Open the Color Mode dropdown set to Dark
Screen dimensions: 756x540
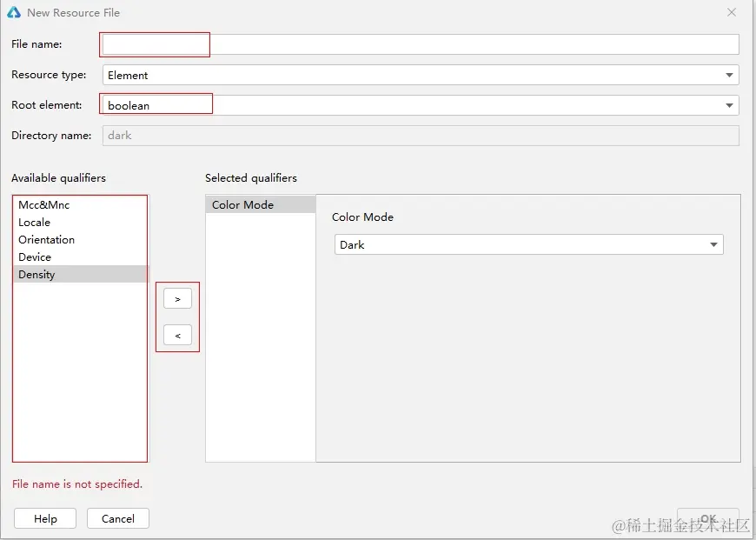pyautogui.click(x=529, y=244)
